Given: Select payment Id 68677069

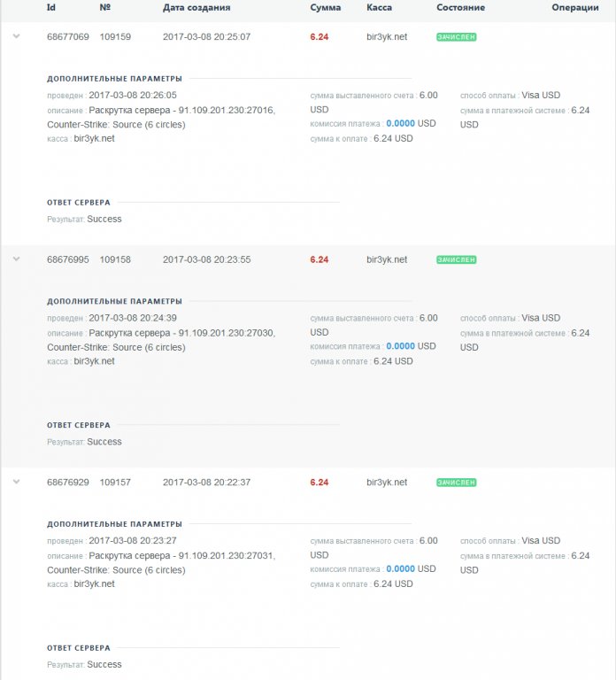Looking at the screenshot, I should point(67,37).
